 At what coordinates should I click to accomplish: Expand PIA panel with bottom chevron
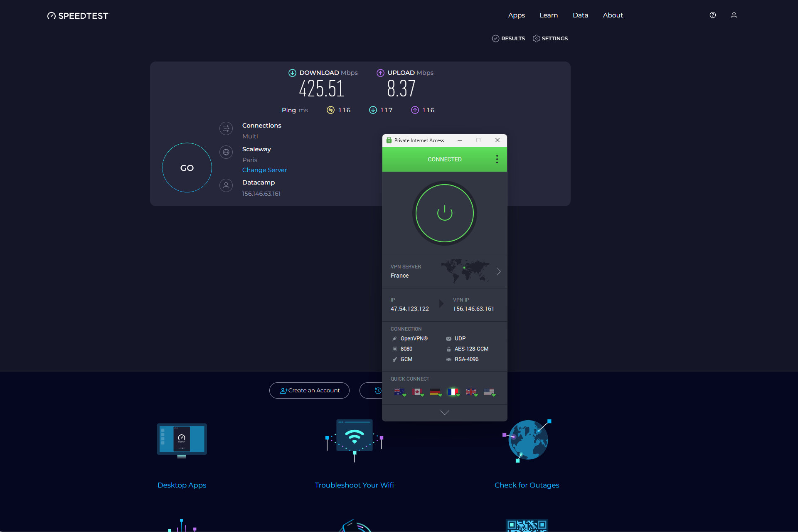(x=445, y=413)
